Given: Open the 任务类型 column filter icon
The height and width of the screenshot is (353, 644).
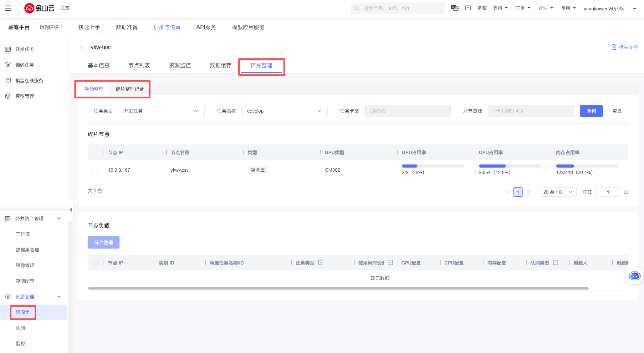Looking at the screenshot, I should click(321, 263).
